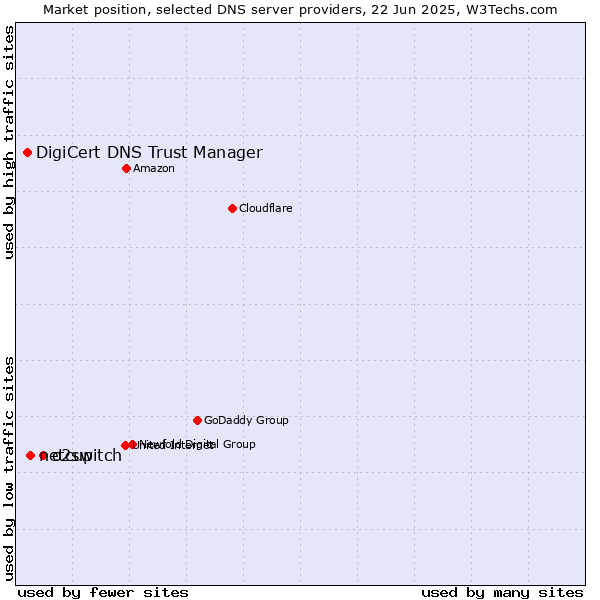Select the GoDaddy Group data point
Screen dimensions: 600x600
[197, 421]
